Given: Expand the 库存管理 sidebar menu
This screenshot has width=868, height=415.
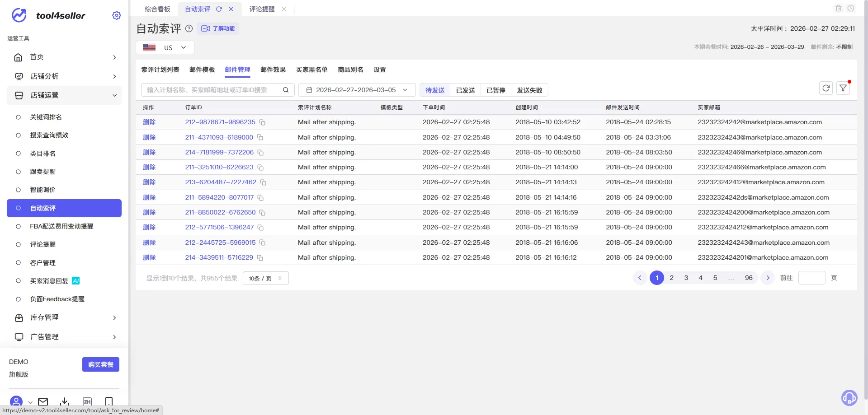Looking at the screenshot, I should tap(64, 317).
